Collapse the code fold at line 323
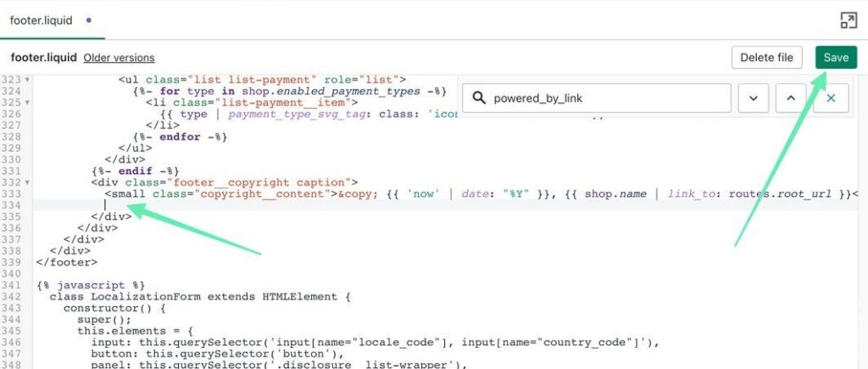 tap(28, 80)
